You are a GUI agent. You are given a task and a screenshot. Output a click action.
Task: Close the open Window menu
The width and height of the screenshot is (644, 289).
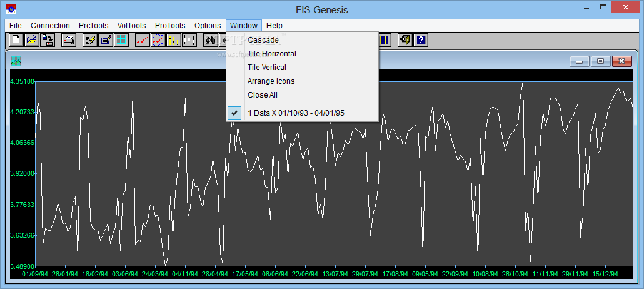(x=244, y=26)
